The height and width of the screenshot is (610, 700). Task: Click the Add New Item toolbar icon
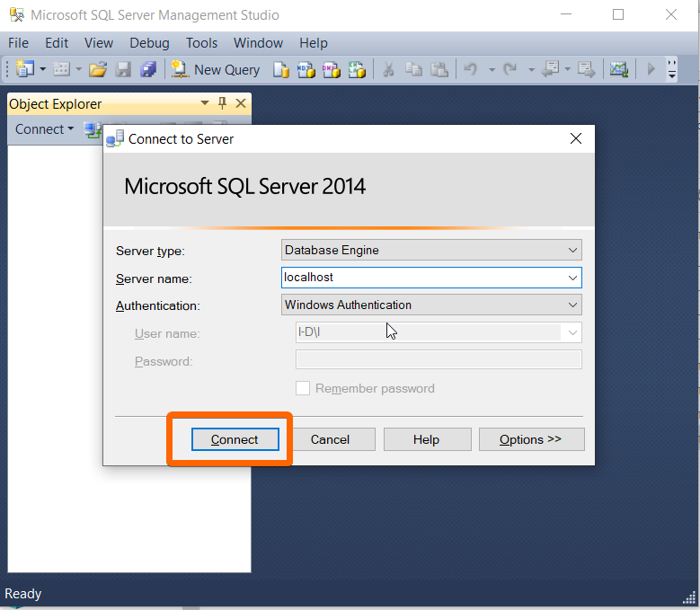(62, 69)
